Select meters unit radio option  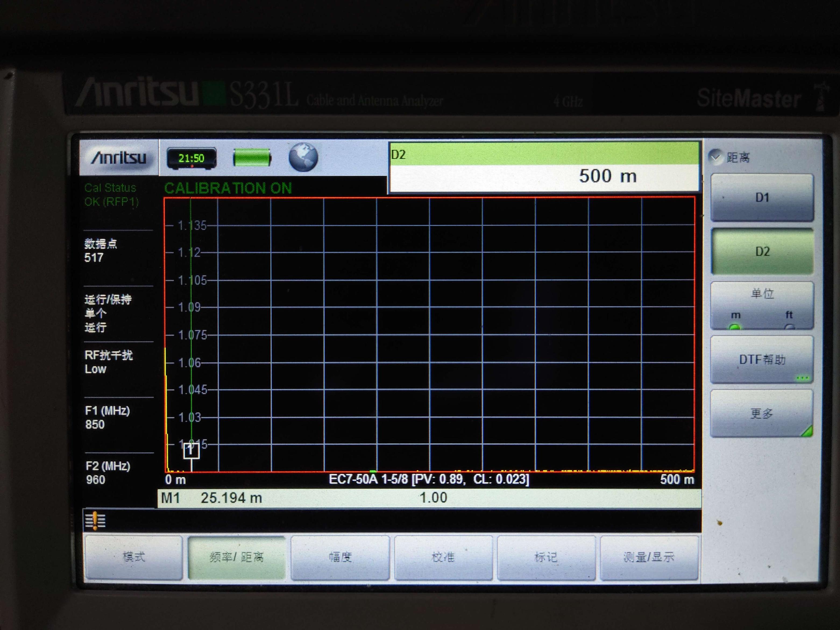tap(735, 325)
